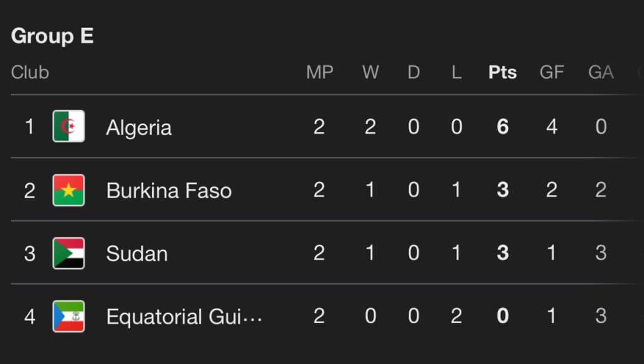The width and height of the screenshot is (644, 364).
Task: Click the Algeria flag icon
Action: point(69,127)
